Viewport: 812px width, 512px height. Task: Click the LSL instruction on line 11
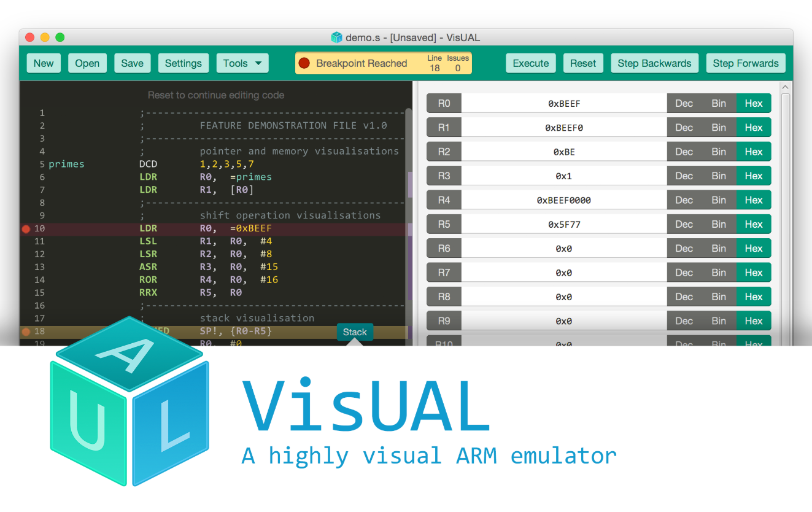(x=148, y=241)
